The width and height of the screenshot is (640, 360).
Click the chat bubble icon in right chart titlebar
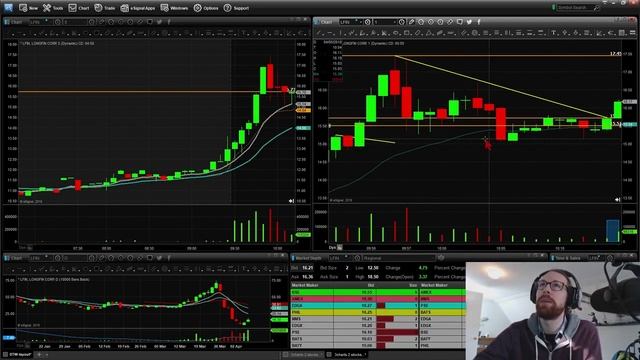(460, 22)
